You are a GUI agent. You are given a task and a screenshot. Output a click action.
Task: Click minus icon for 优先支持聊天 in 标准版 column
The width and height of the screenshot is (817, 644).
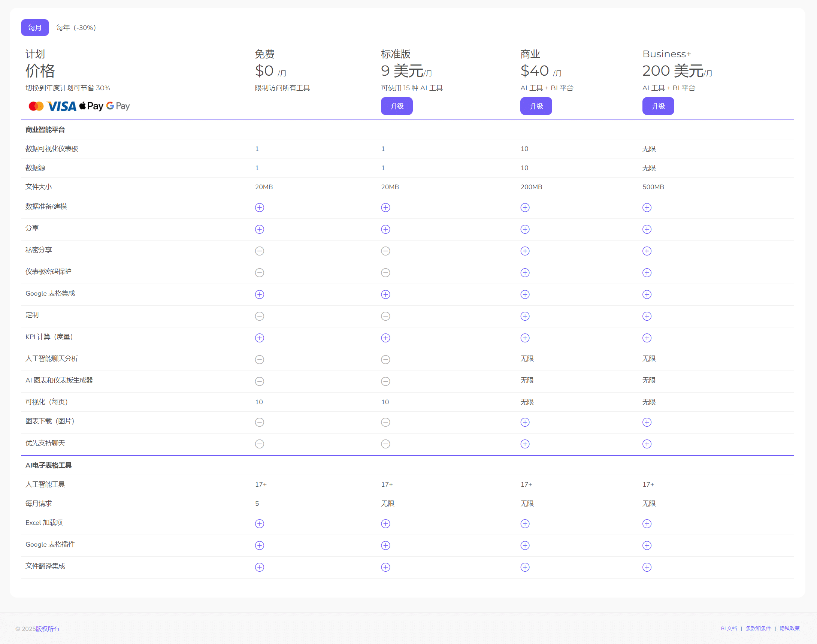(x=385, y=444)
